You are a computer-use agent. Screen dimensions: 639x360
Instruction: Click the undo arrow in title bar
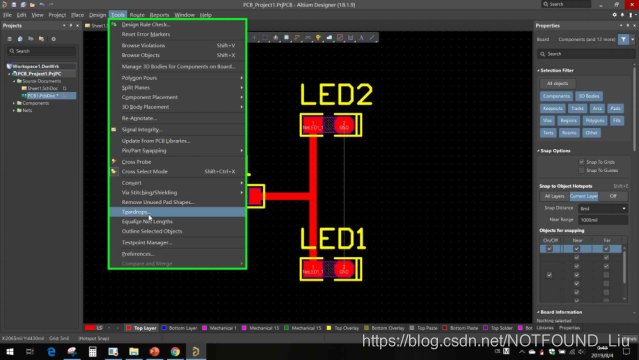point(42,4)
